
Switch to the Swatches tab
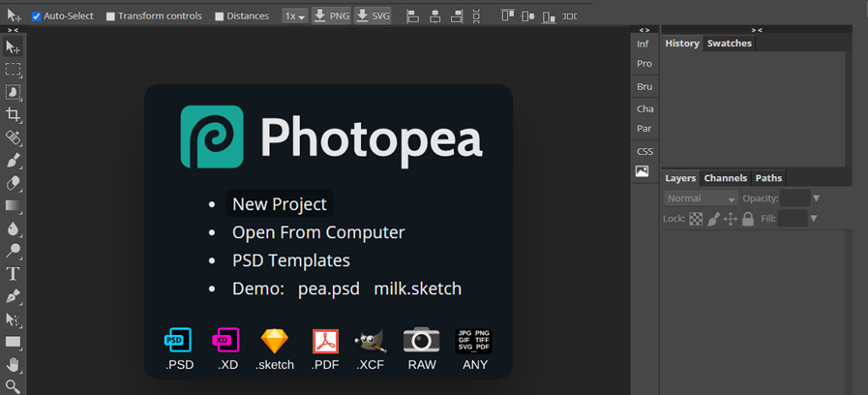[730, 44]
